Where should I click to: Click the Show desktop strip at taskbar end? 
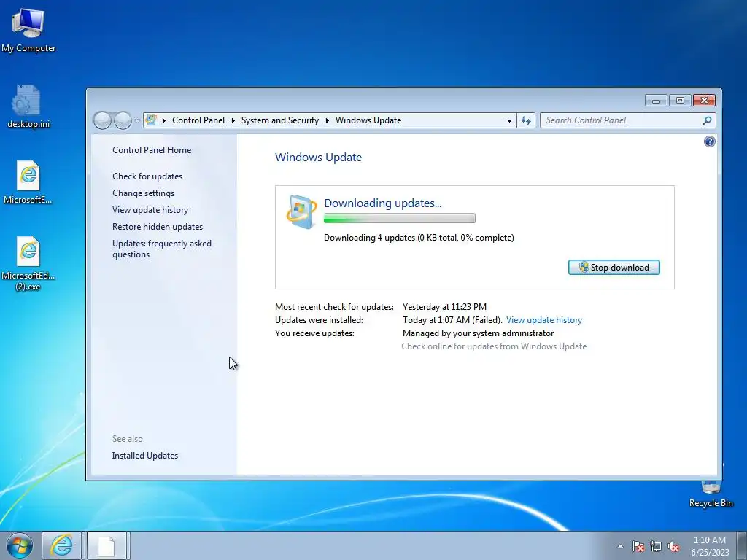pyautogui.click(x=742, y=545)
